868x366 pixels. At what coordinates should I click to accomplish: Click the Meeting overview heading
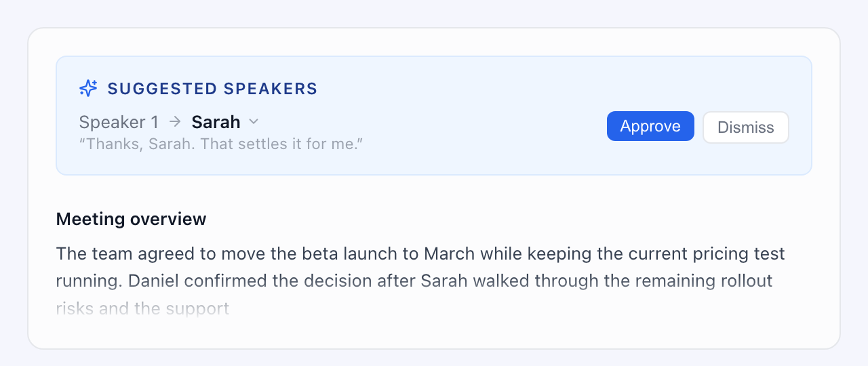[131, 219]
